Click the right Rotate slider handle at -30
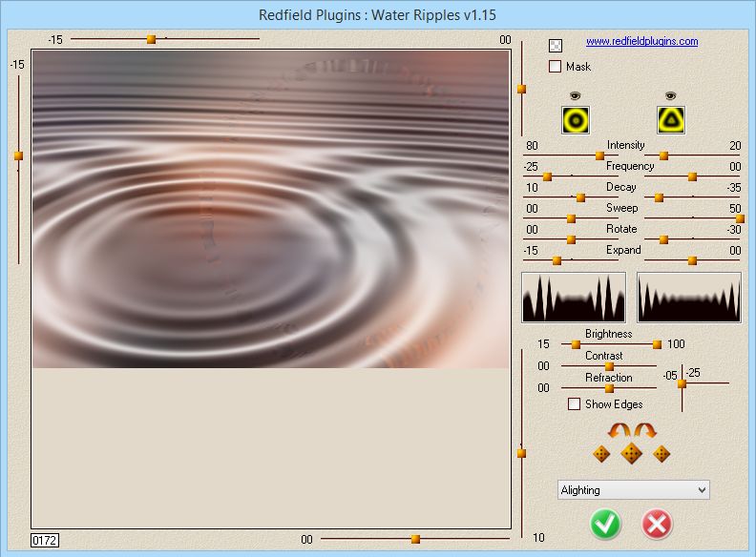The width and height of the screenshot is (756, 557). click(664, 239)
